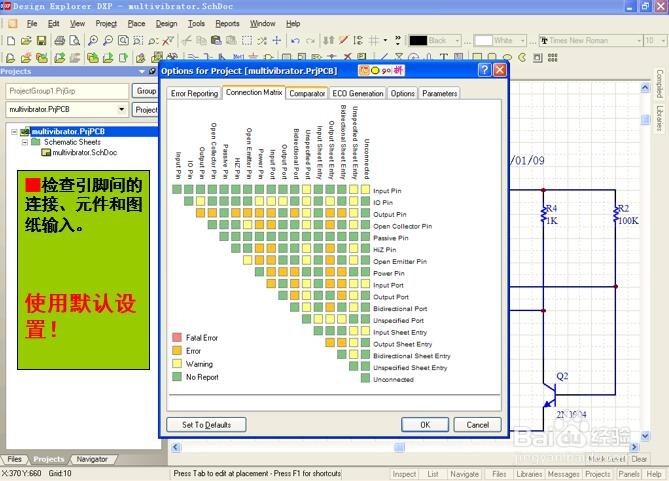Click OK in Options for Project dialog
Viewport: 669px width, 481px height.
tap(425, 425)
